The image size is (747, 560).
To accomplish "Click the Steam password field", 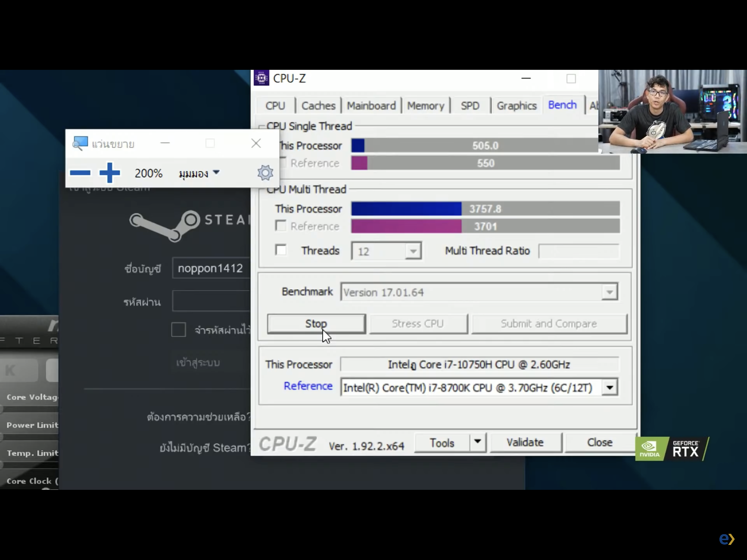I will [x=211, y=300].
